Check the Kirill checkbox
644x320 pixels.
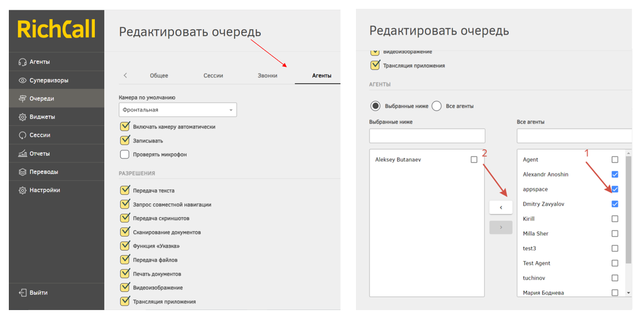coord(615,218)
